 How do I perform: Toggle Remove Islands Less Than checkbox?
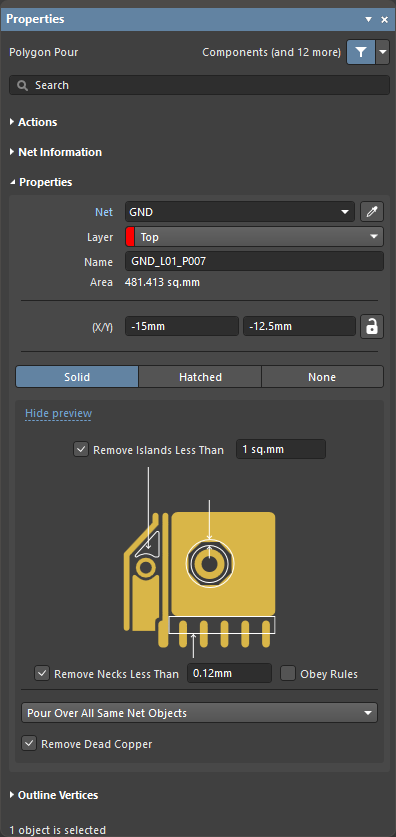click(x=81, y=449)
